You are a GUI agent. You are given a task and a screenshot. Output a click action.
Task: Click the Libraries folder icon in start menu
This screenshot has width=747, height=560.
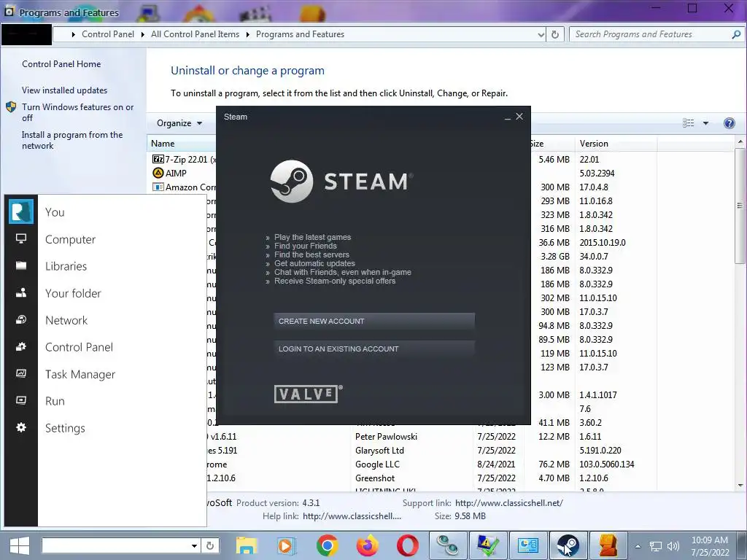tap(21, 265)
